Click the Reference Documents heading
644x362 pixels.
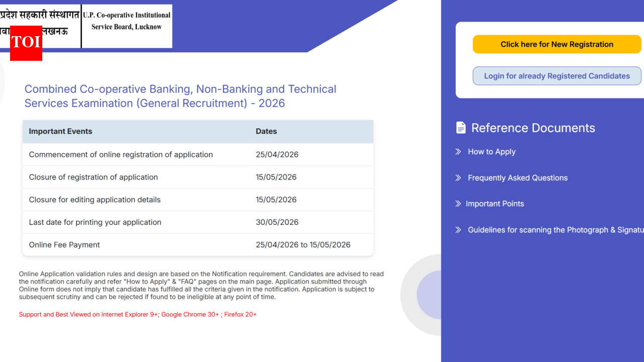[x=533, y=128]
